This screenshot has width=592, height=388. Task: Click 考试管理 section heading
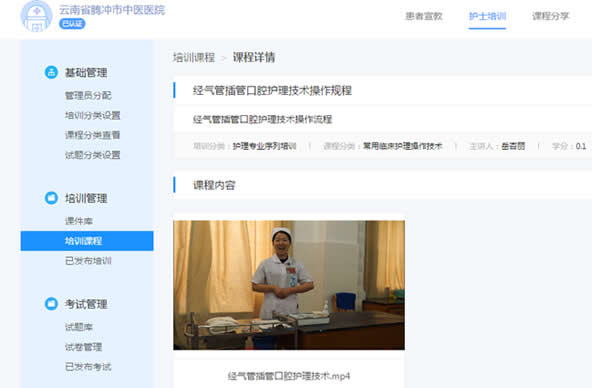coord(86,304)
